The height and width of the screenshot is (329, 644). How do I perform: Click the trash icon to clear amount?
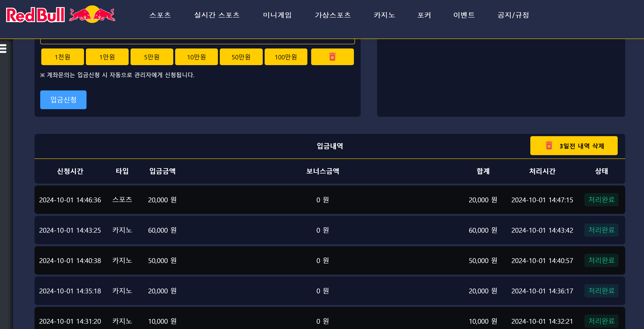[x=332, y=57]
